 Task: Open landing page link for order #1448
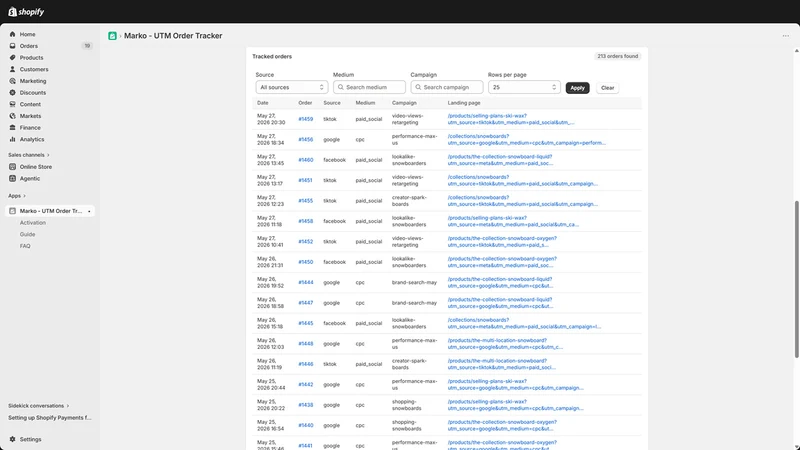click(505, 343)
